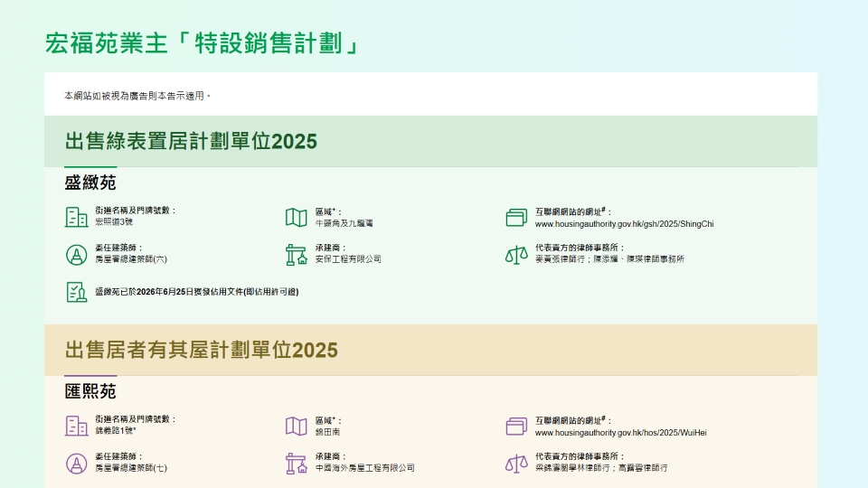Viewport: 868px width, 488px height.
Task: Click the 出售綠表置居計劃單位2025 section header
Action: tap(430, 141)
